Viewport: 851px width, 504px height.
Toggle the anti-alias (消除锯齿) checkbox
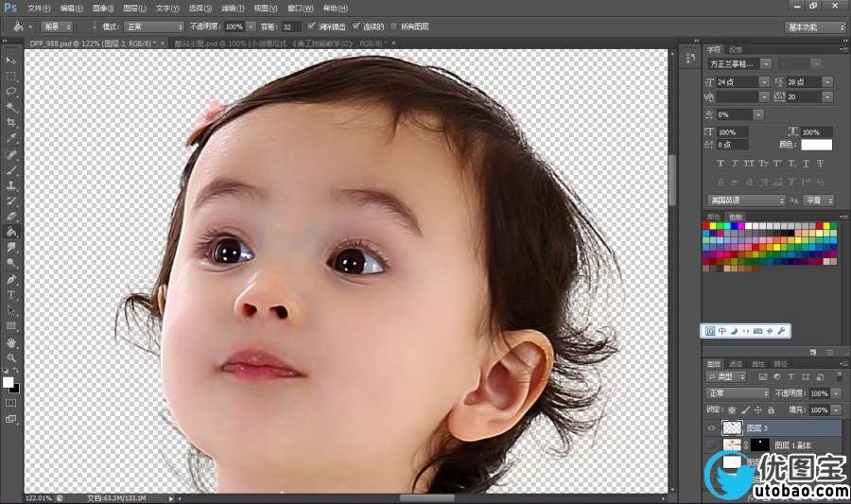click(311, 26)
